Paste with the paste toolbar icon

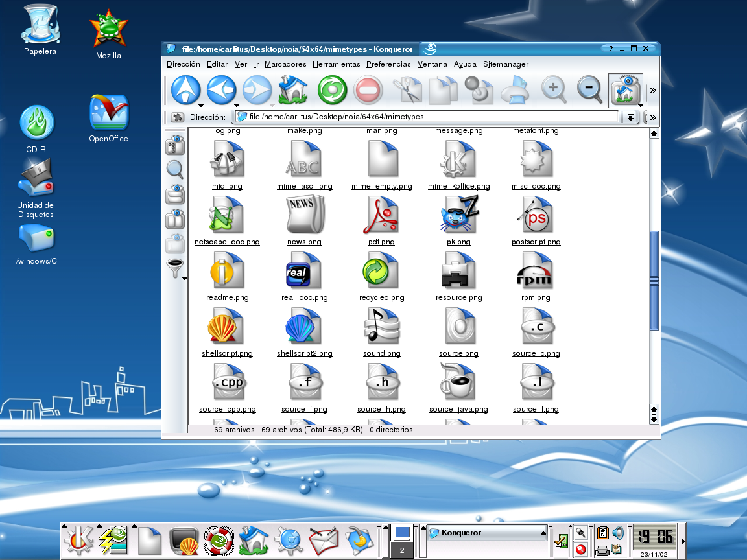479,89
